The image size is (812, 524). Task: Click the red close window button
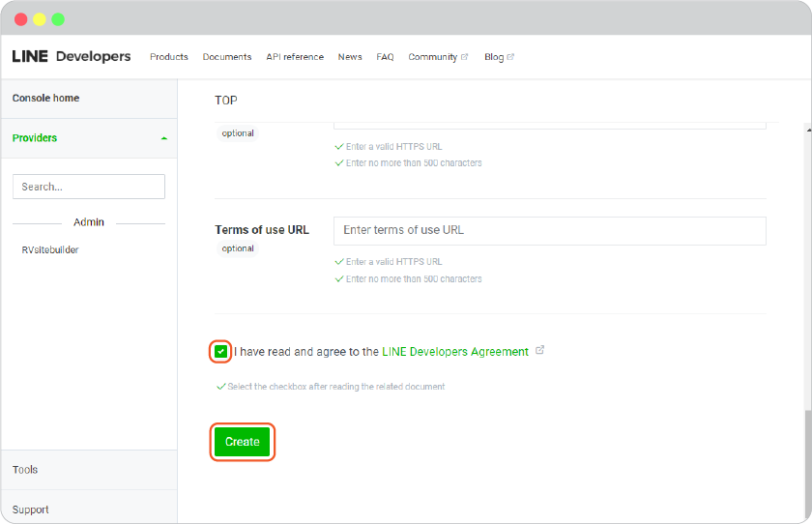(x=20, y=19)
